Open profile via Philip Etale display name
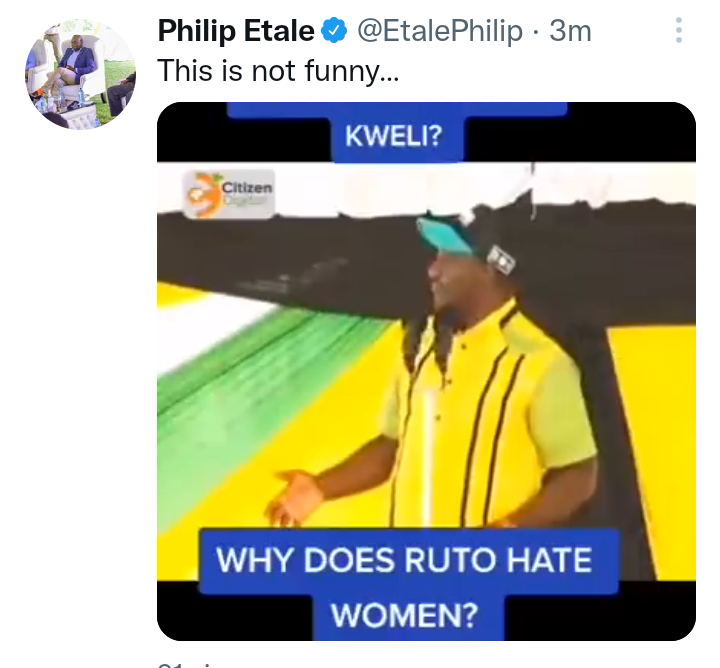720x668 pixels. point(236,31)
